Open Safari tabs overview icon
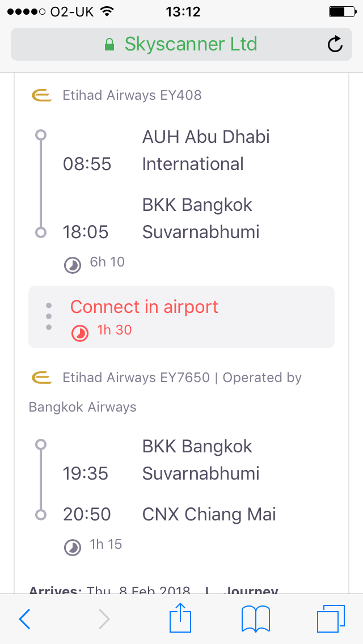This screenshot has width=363, height=644. coord(331,618)
